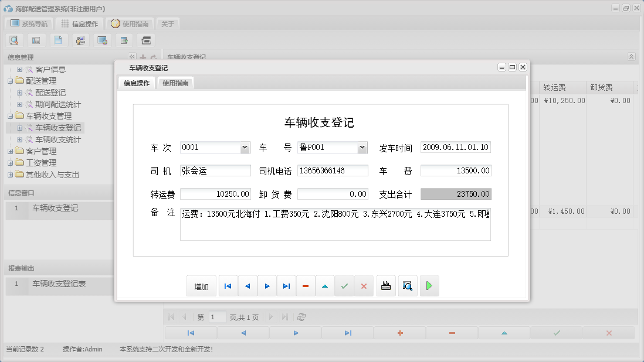Click the 增加 button to add a record

pyautogui.click(x=201, y=286)
